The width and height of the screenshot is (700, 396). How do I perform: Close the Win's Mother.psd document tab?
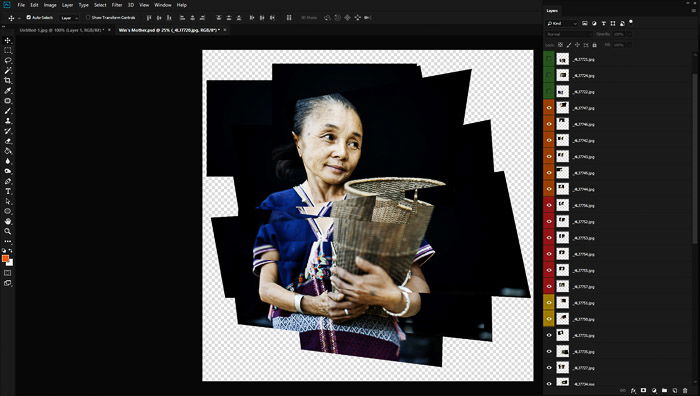pos(225,30)
